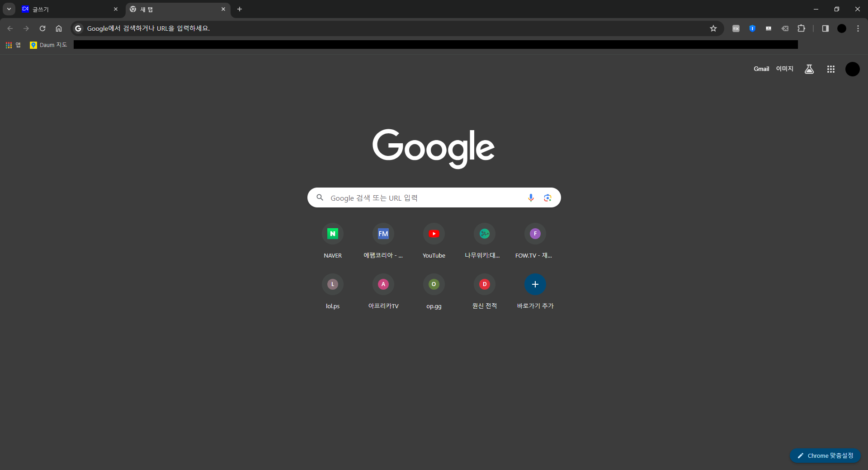868x470 pixels.
Task: Open the 원신 전적 shortcut
Action: click(485, 292)
